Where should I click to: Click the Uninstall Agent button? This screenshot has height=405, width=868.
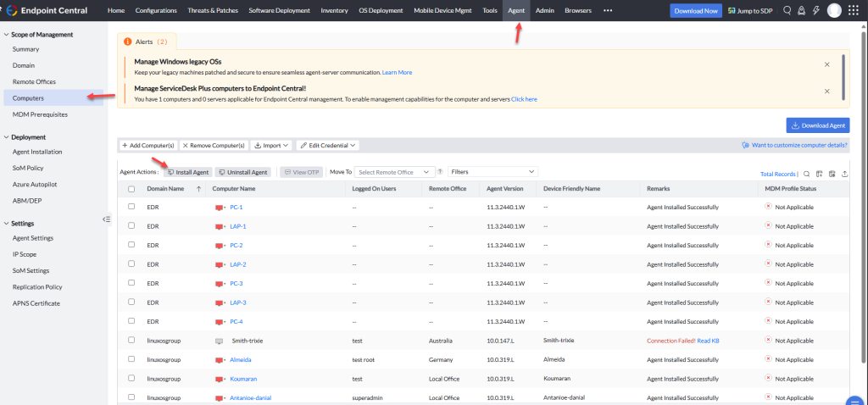(x=243, y=172)
